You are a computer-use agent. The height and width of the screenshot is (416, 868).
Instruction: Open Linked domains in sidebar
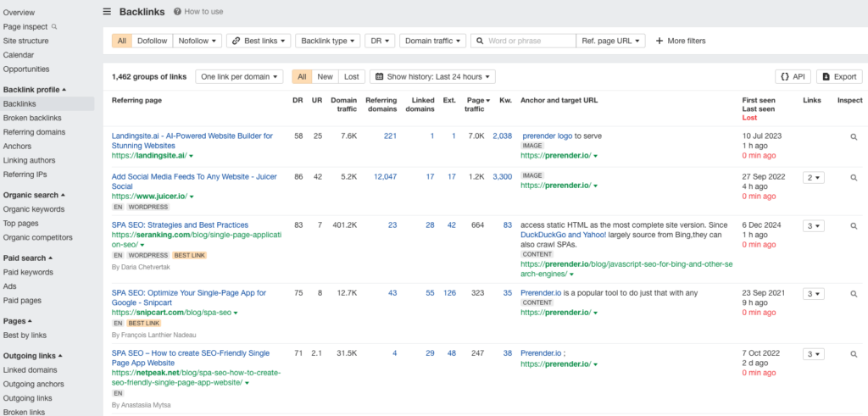30,370
